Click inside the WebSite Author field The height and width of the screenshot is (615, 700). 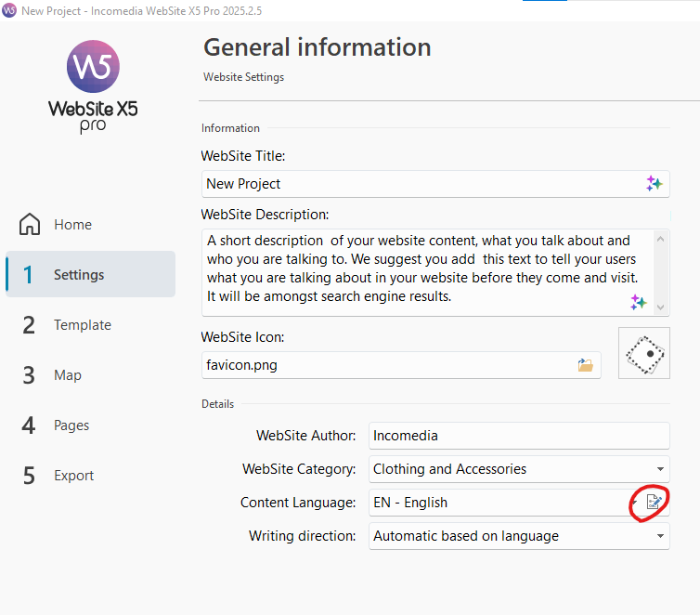coord(519,436)
